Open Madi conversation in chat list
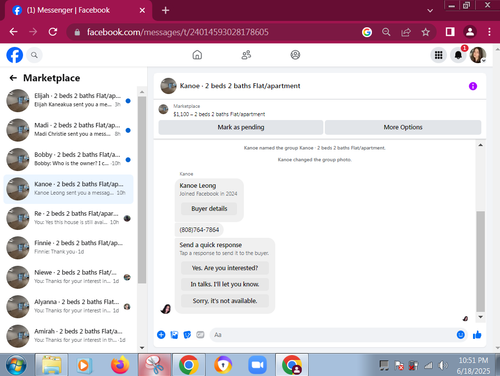 coord(68,130)
